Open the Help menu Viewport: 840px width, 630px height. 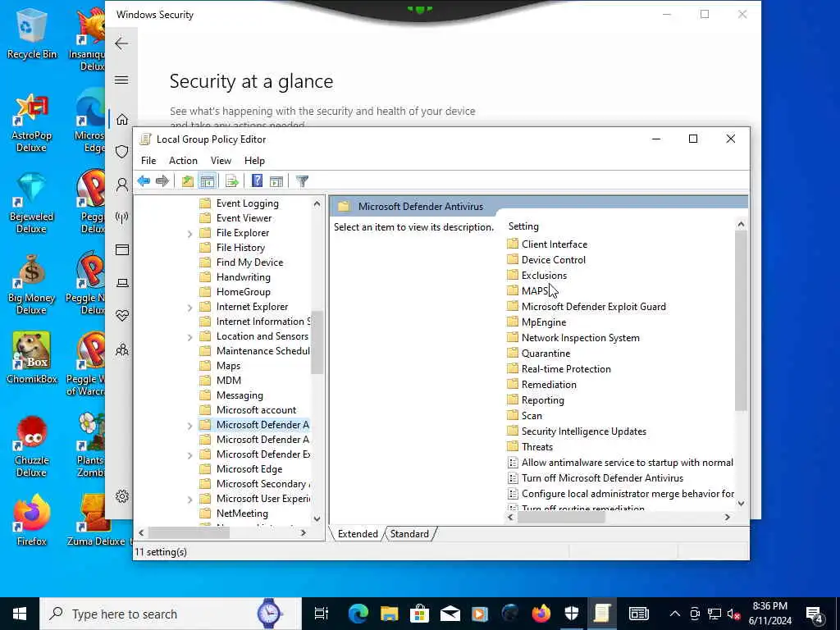[254, 161]
